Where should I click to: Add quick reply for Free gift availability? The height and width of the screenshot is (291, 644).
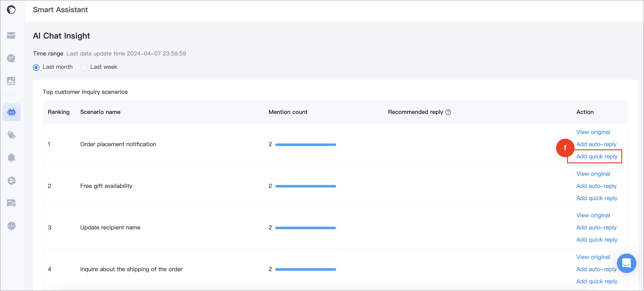597,198
